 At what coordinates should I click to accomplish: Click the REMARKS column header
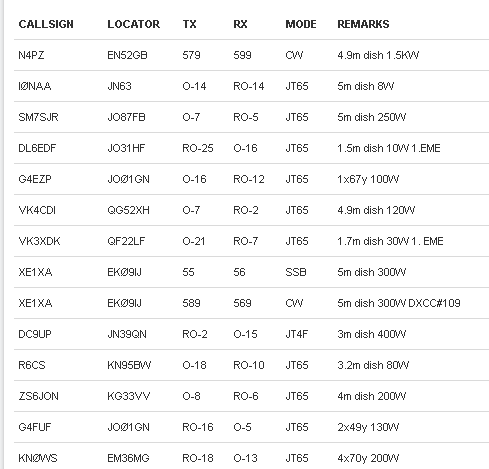pos(363,24)
